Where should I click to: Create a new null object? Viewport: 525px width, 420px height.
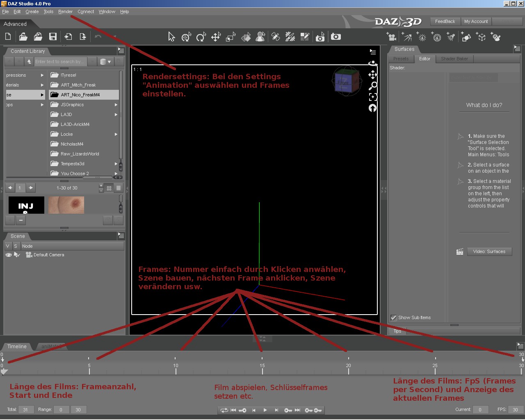[x=481, y=37]
